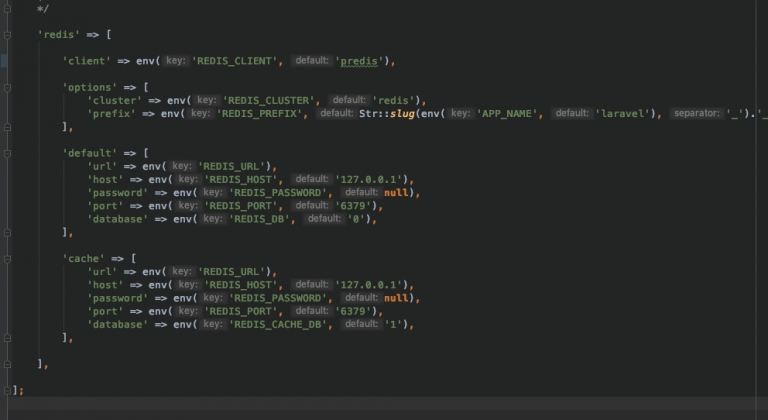Click '6379' in the default block
768x420 pixels.
353,206
